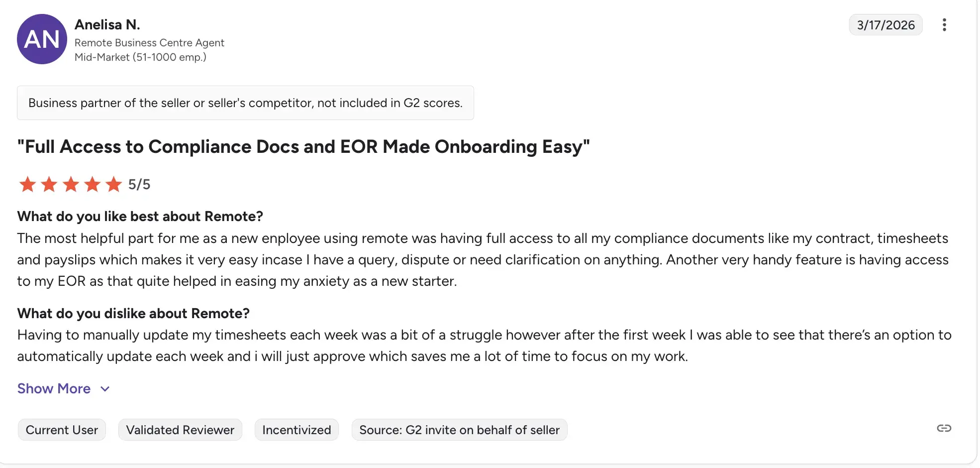Click the third rating star
This screenshot has width=980, height=468.
click(71, 185)
